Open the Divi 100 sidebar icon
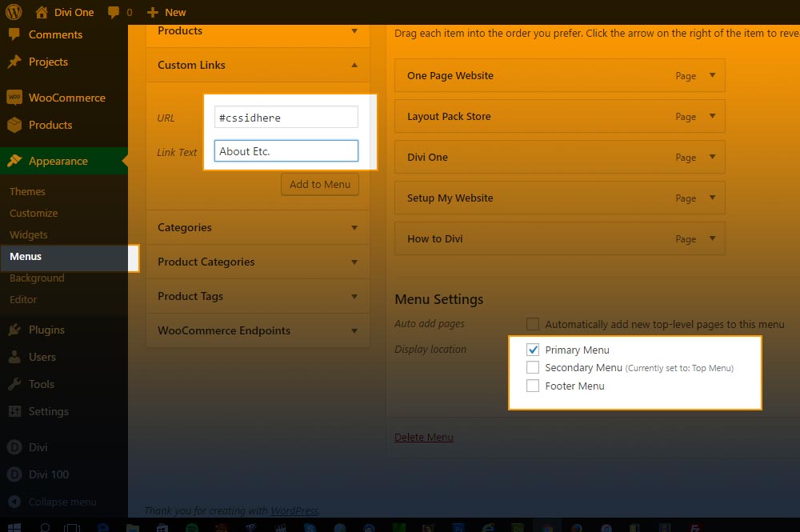The width and height of the screenshot is (800, 532). coord(14,474)
